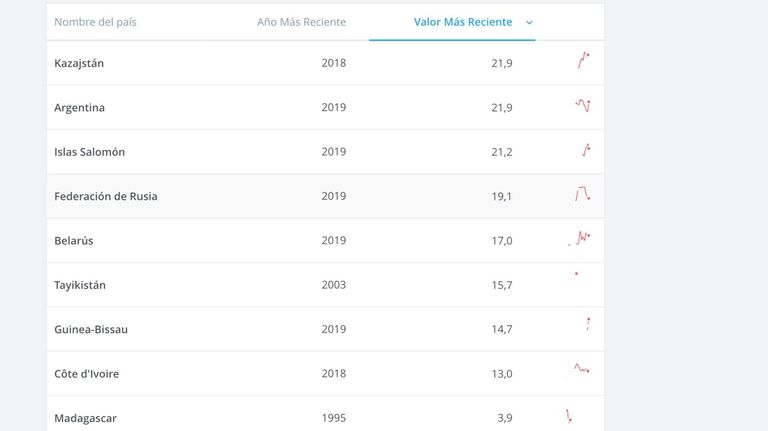The image size is (768, 431).
Task: Select value 14,7 for Guinea-Bissau
Action: click(x=502, y=330)
